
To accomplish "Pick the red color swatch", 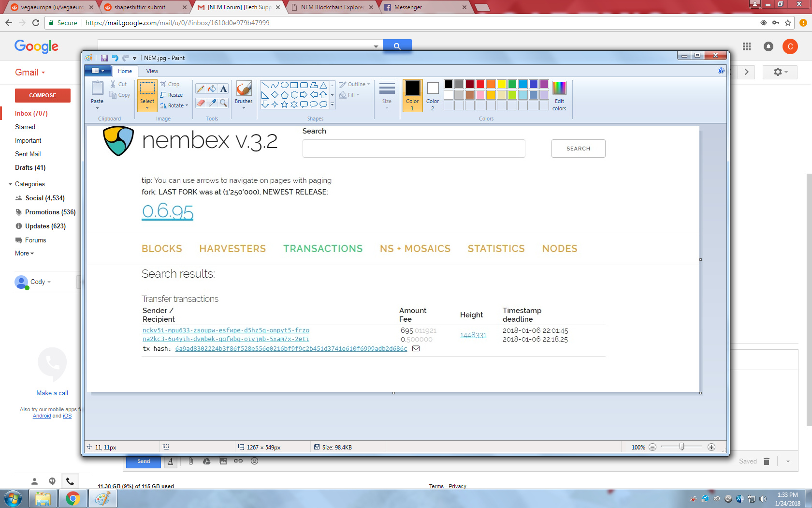I will pyautogui.click(x=480, y=84).
